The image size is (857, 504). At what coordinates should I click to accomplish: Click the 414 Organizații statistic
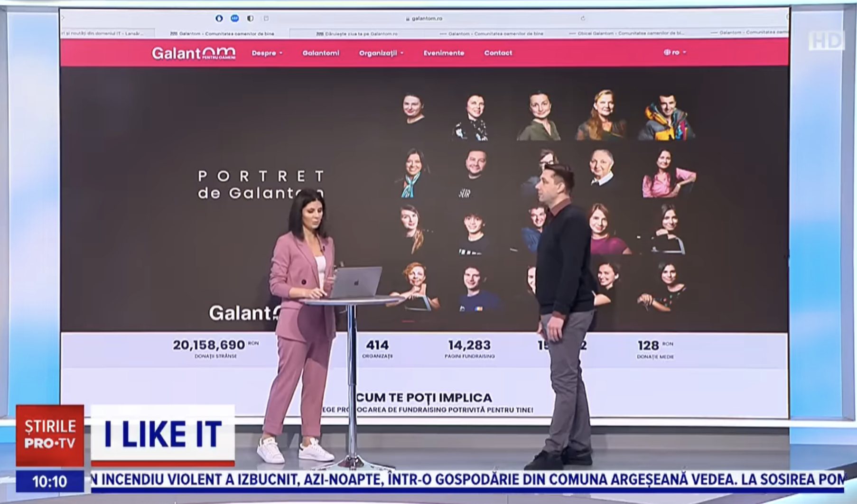[377, 348]
